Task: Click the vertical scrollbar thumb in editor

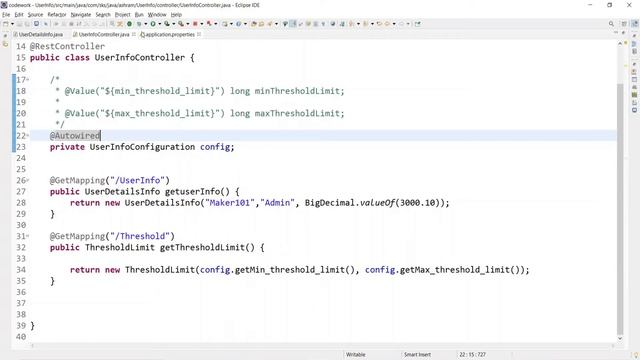Action: pos(620,208)
